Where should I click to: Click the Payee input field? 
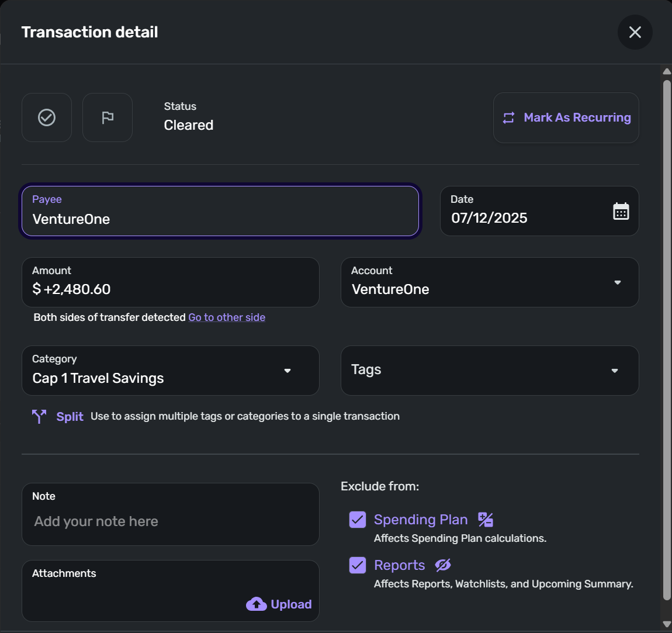[220, 219]
